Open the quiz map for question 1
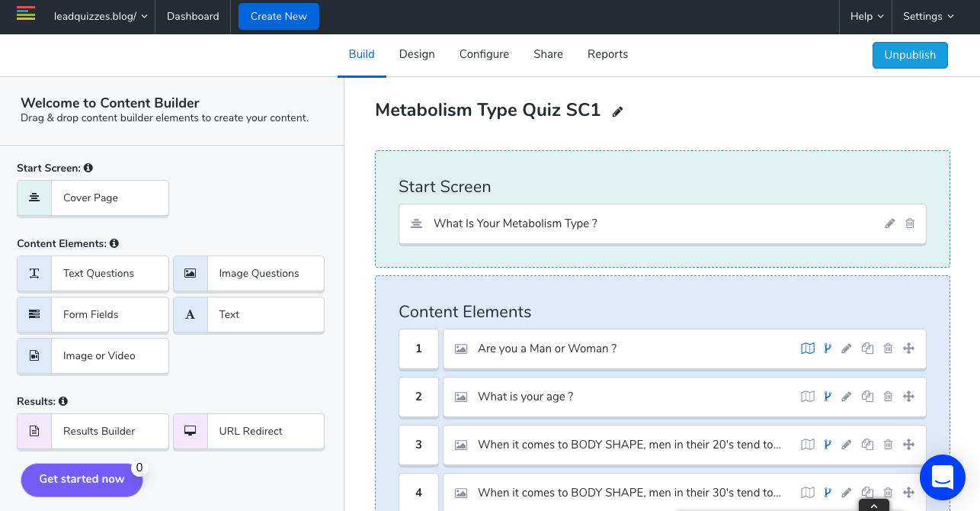Image resolution: width=980 pixels, height=511 pixels. pyautogui.click(x=807, y=348)
